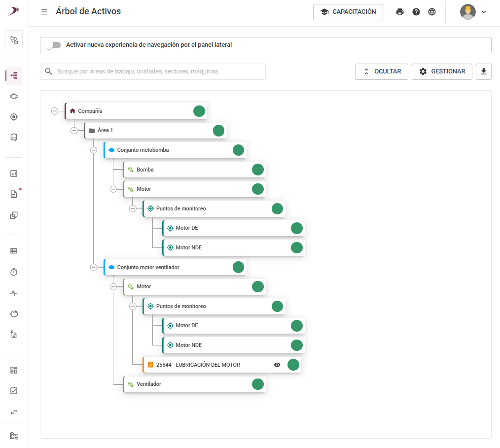Click the asset search input field
The height and width of the screenshot is (448, 500).
(x=153, y=71)
